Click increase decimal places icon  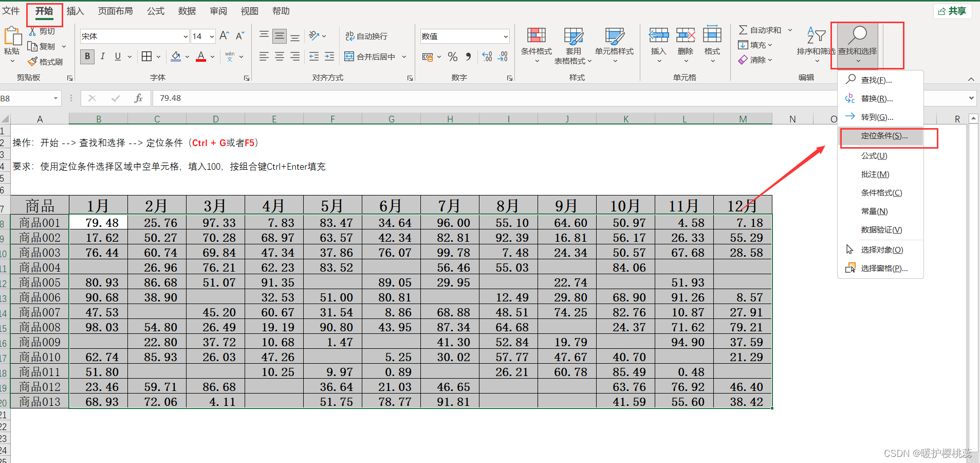pyautogui.click(x=487, y=57)
